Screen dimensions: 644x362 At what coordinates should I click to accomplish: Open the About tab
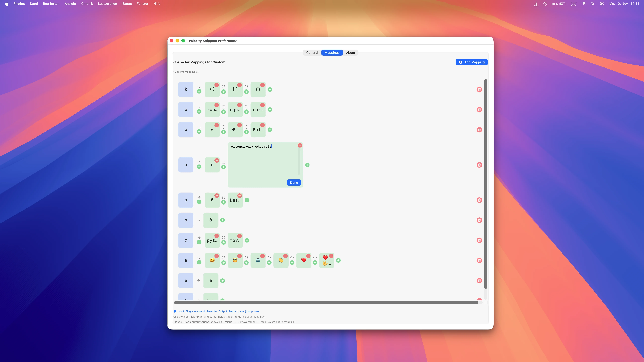click(x=351, y=52)
